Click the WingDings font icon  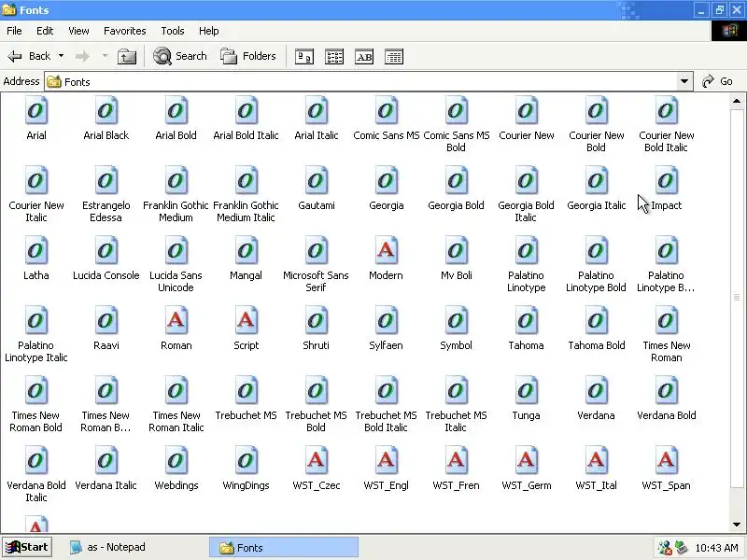point(247,460)
